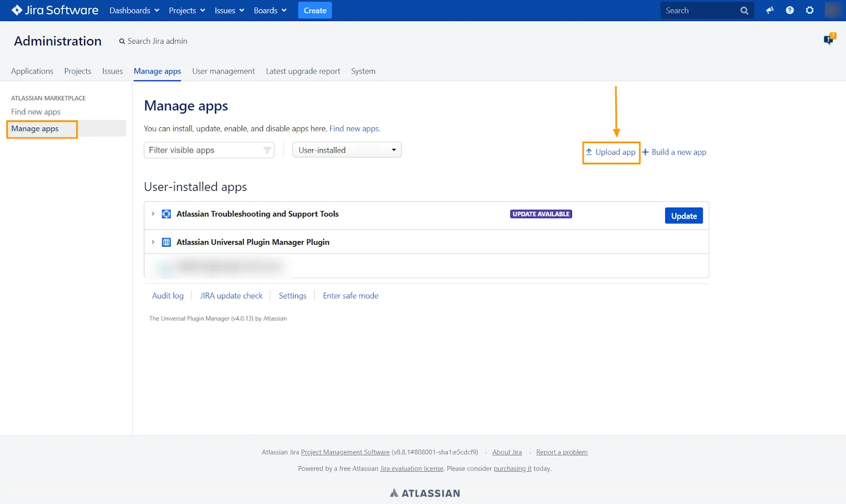Switch to the Applications tab
846x504 pixels.
coord(32,71)
